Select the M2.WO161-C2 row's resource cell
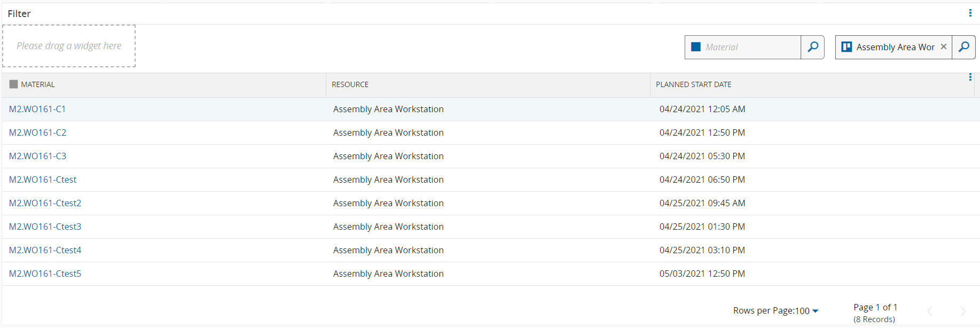This screenshot has height=328, width=980. coord(388,132)
